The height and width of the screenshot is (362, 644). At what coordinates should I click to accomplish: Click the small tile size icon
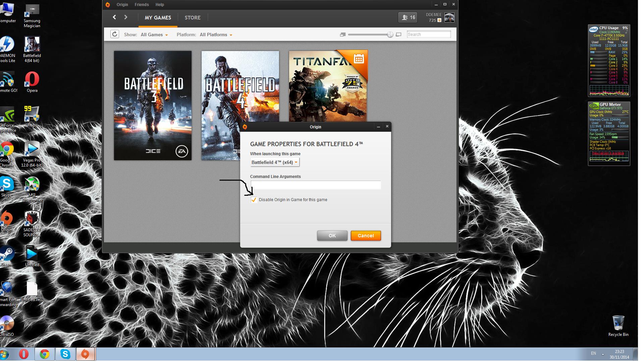(x=342, y=35)
